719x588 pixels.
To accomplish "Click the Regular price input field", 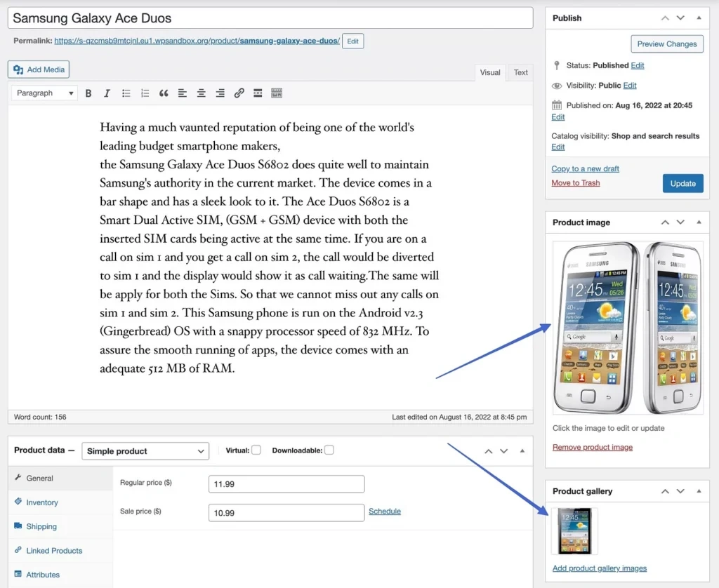I will [286, 484].
